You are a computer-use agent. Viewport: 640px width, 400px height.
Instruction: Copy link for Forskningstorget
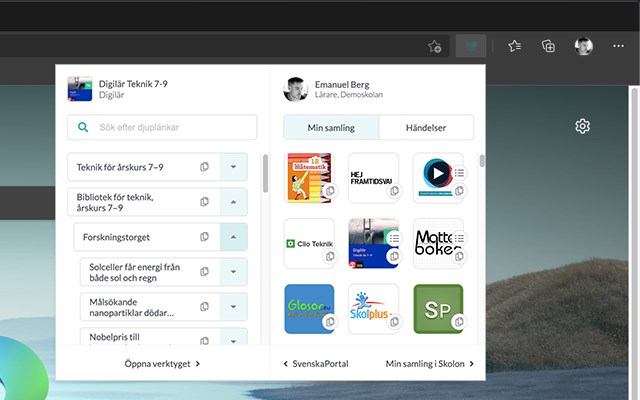point(204,237)
